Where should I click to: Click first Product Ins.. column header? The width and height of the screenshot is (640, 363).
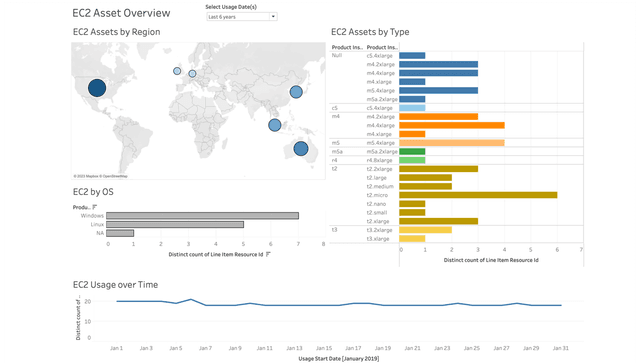[347, 47]
